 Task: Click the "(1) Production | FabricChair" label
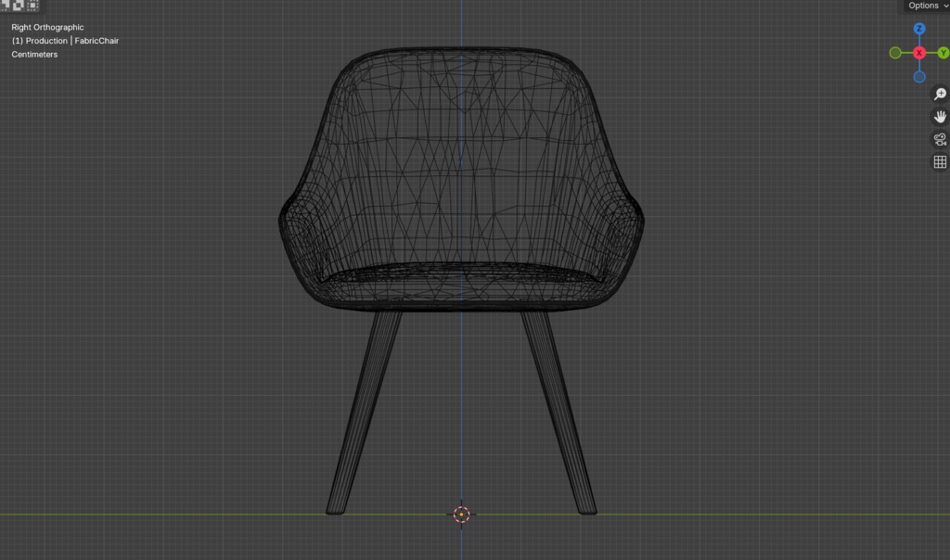pyautogui.click(x=65, y=41)
